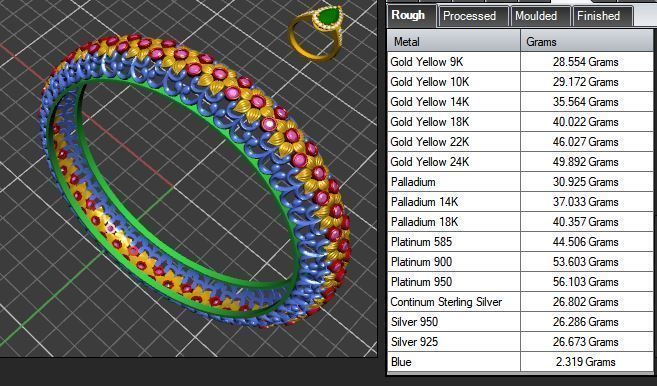Select the Gold Yellow 22K row
Image resolution: width=657 pixels, height=386 pixels.
521,142
